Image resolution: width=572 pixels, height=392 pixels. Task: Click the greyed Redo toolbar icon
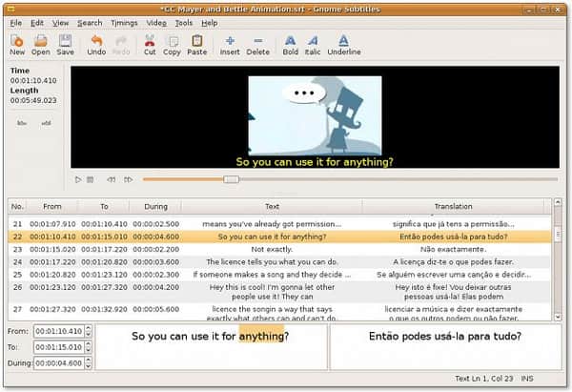pyautogui.click(x=121, y=45)
